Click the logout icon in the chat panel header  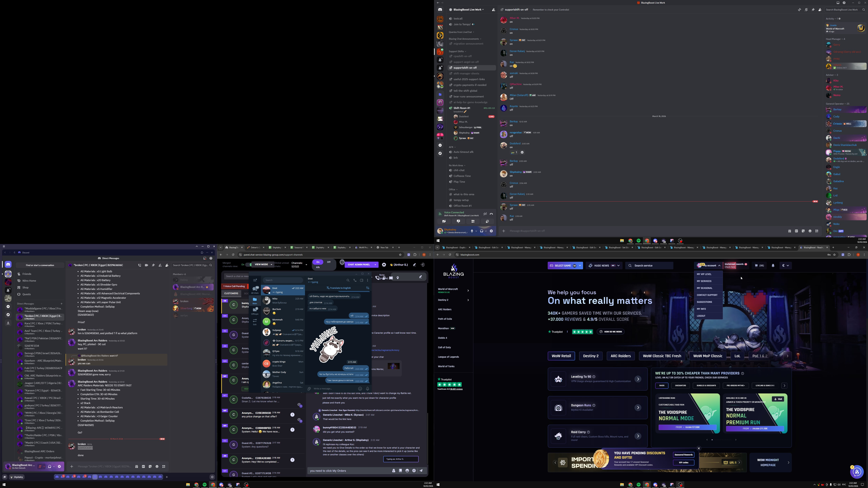(x=422, y=265)
